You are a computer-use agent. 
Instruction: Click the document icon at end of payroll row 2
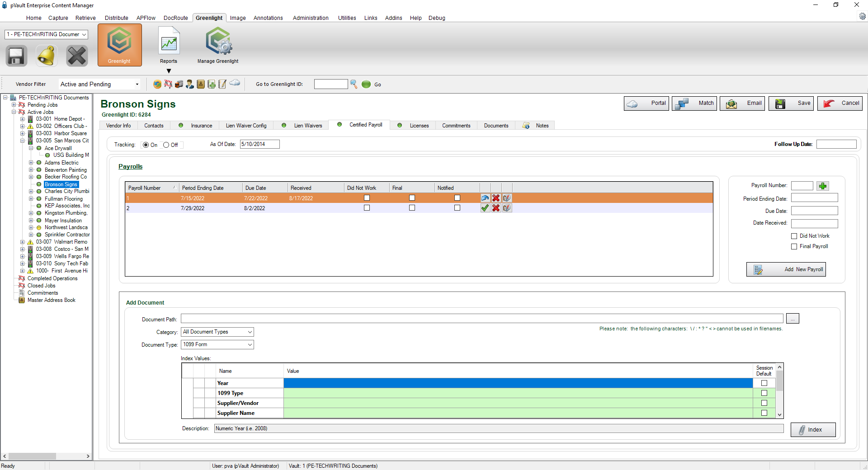(x=507, y=208)
